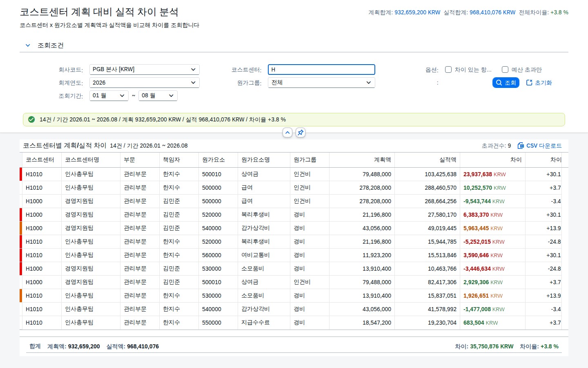588x368 pixels.
Task: Click the footer 계획액: 932,659,200 total
Action: click(x=73, y=346)
